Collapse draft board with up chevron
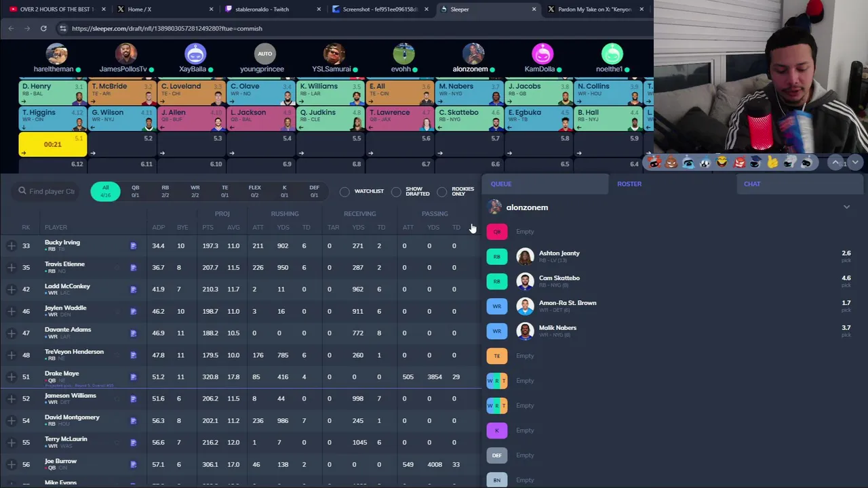 coord(835,163)
